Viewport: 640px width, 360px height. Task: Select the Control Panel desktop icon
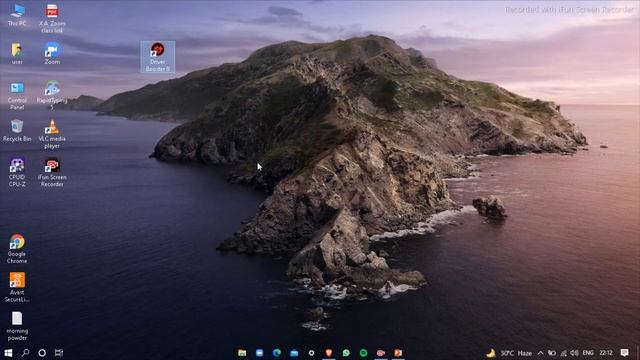tap(17, 96)
